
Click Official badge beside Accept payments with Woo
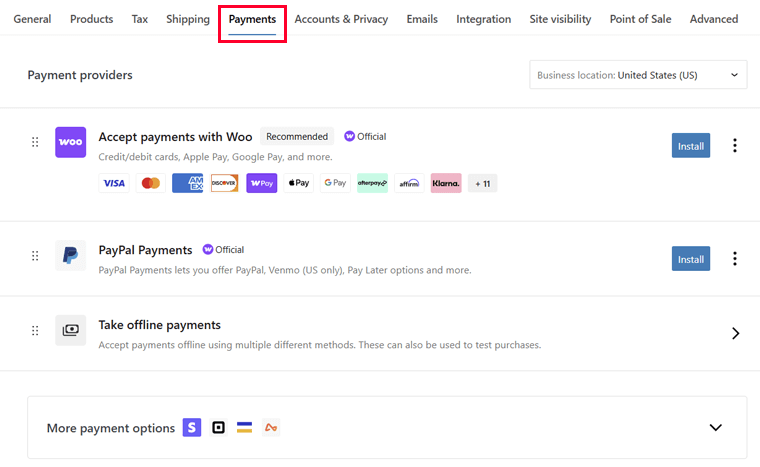365,137
